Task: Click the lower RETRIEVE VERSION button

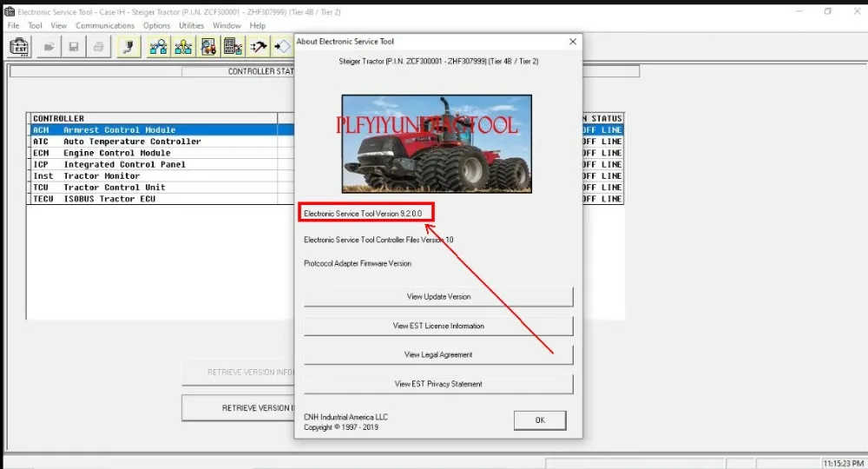Action: tap(239, 407)
